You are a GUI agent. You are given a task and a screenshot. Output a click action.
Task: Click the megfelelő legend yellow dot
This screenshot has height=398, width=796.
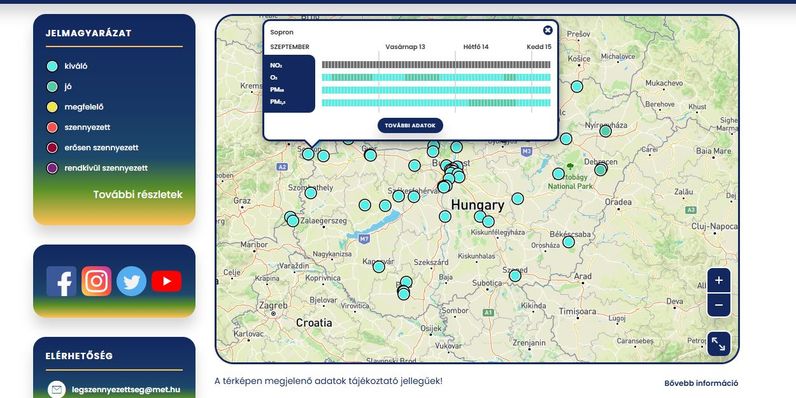[x=52, y=107]
